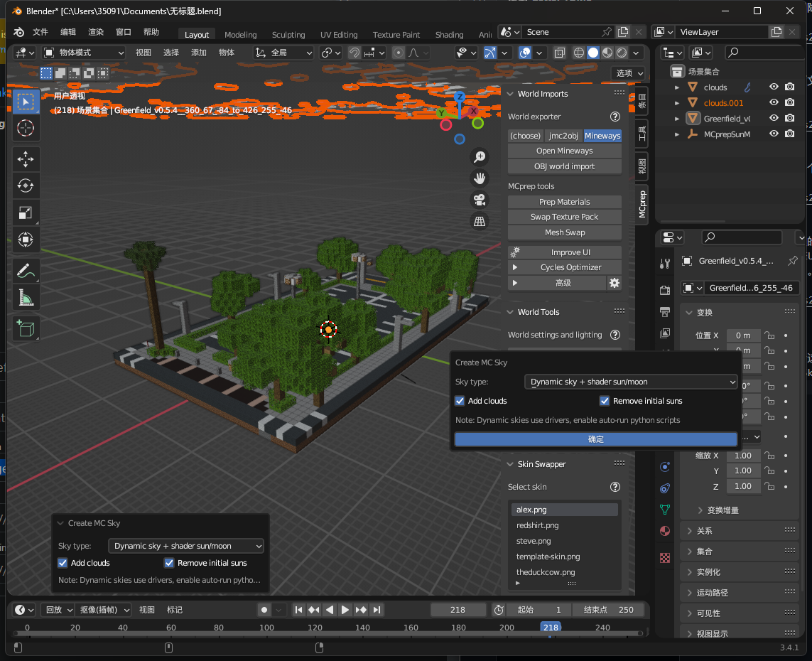The height and width of the screenshot is (661, 812).
Task: Click Mesh Swap button
Action: 565,232
